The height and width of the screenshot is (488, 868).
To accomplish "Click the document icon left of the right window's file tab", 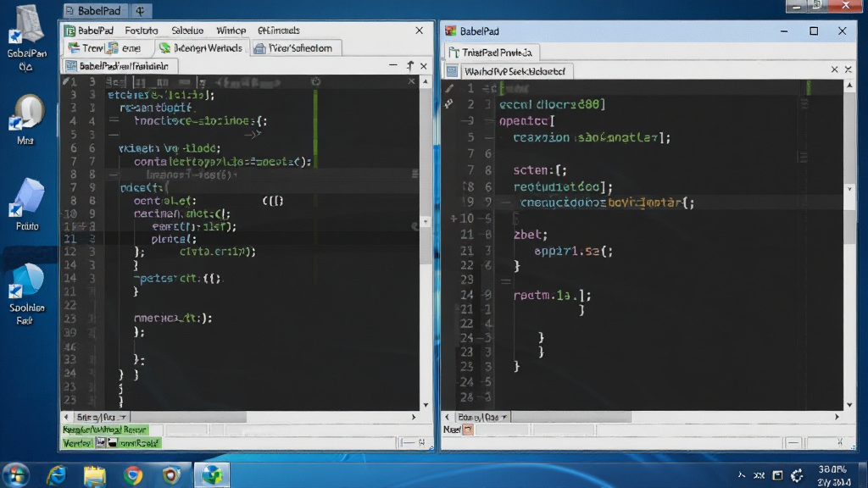I will tap(453, 71).
